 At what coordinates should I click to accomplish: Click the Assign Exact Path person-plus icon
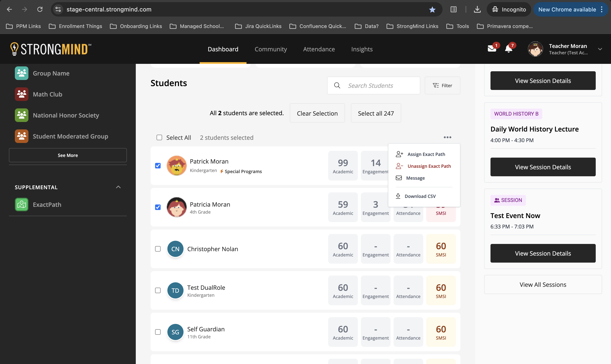coord(399,154)
